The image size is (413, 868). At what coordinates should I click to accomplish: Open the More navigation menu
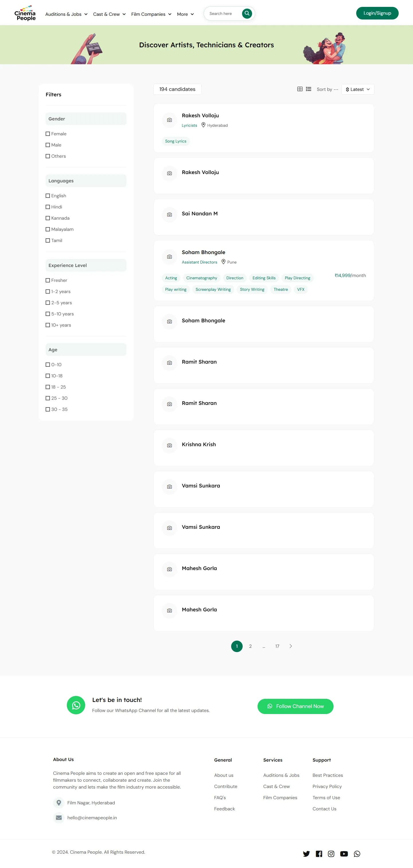click(185, 14)
